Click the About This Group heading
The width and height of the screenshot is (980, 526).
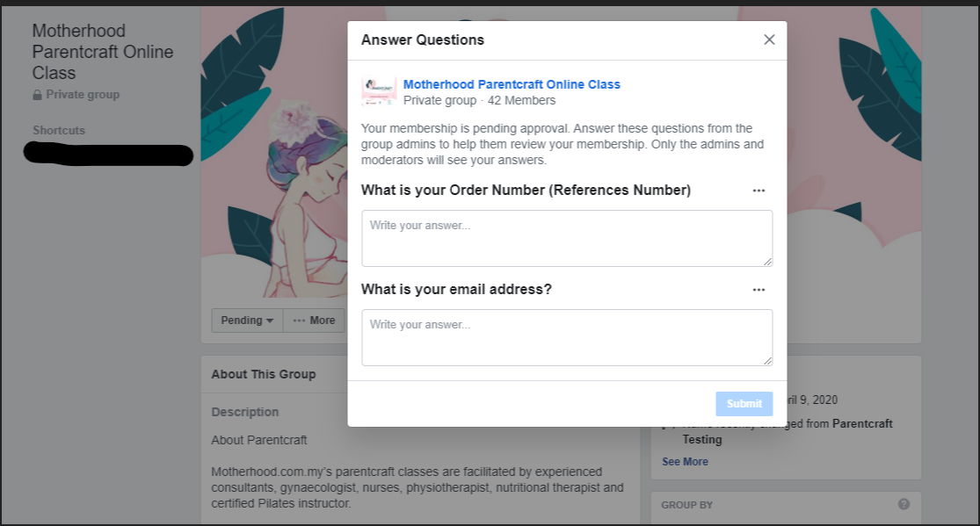(263, 374)
